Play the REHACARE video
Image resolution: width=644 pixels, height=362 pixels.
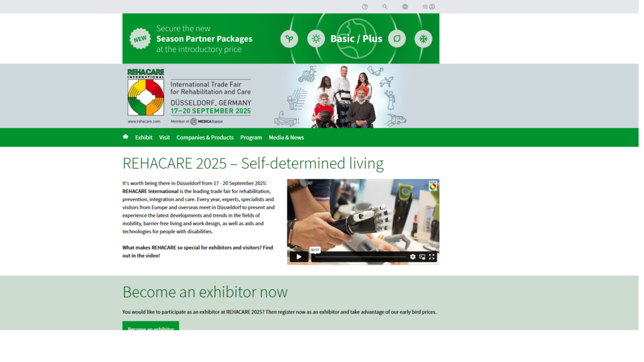click(x=299, y=257)
